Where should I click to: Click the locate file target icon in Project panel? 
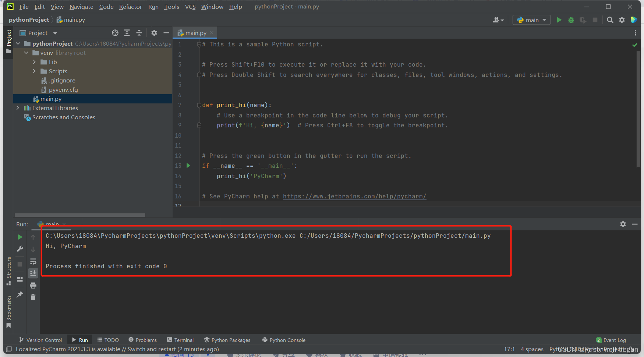click(x=115, y=33)
